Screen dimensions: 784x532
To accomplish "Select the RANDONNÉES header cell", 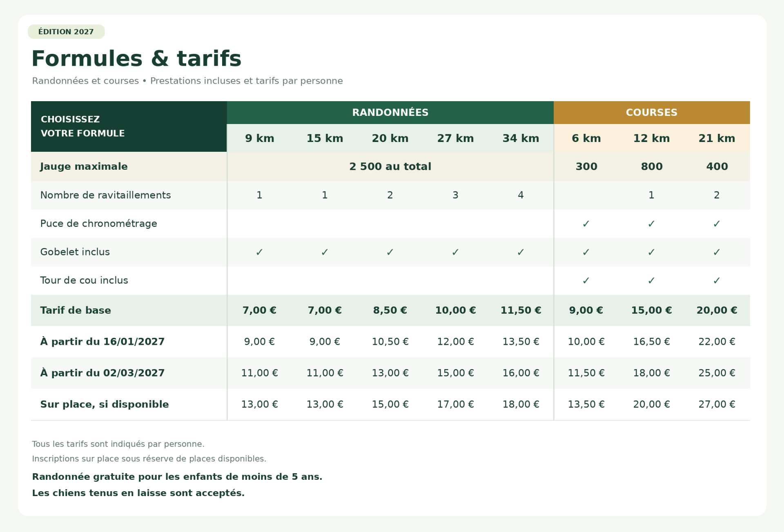I will [390, 113].
